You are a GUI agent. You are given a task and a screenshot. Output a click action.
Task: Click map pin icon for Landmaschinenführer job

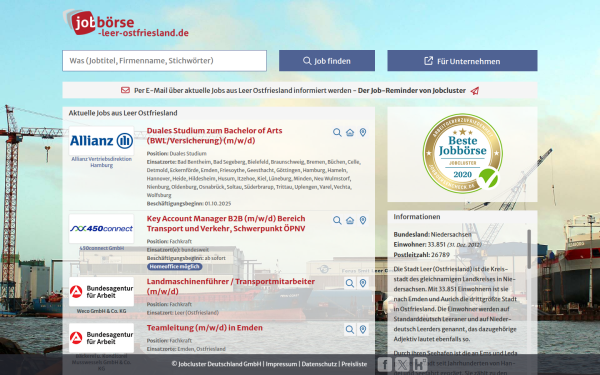(363, 283)
